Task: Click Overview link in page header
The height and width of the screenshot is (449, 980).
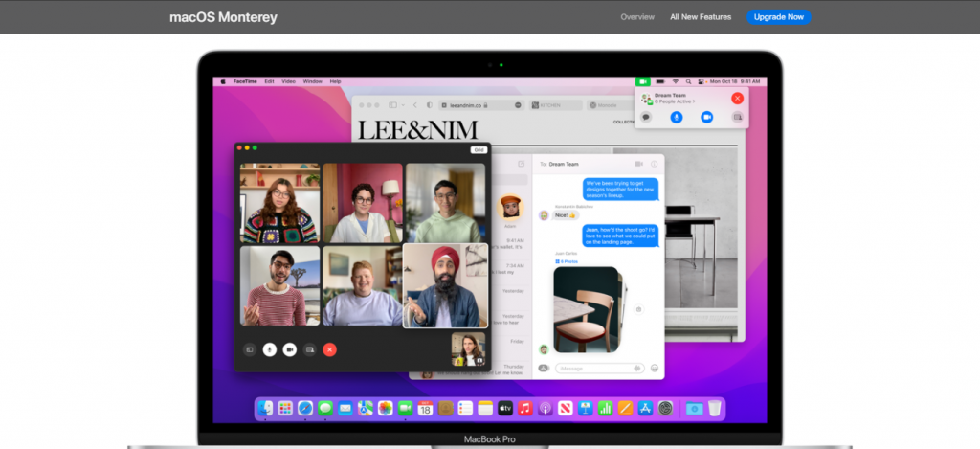Action: pyautogui.click(x=637, y=17)
